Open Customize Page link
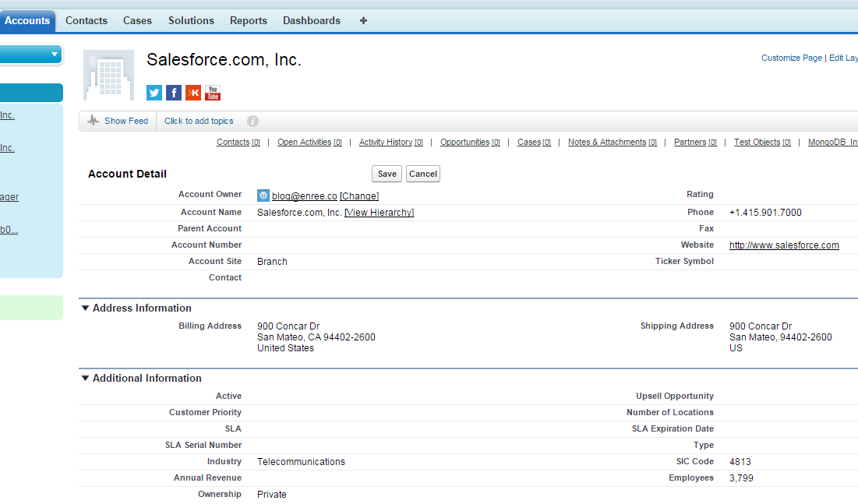 click(791, 58)
